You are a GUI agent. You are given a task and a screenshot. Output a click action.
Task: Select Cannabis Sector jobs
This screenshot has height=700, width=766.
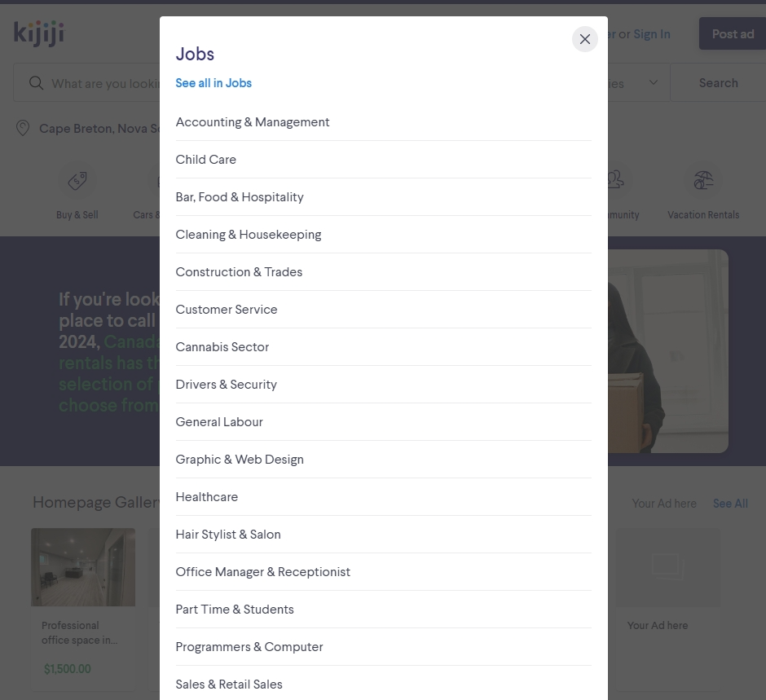point(222,347)
